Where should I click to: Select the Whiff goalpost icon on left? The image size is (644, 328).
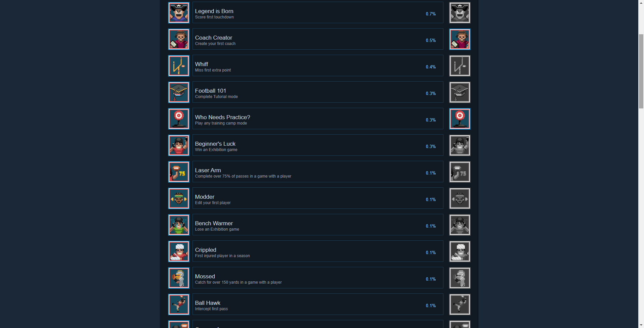(179, 66)
